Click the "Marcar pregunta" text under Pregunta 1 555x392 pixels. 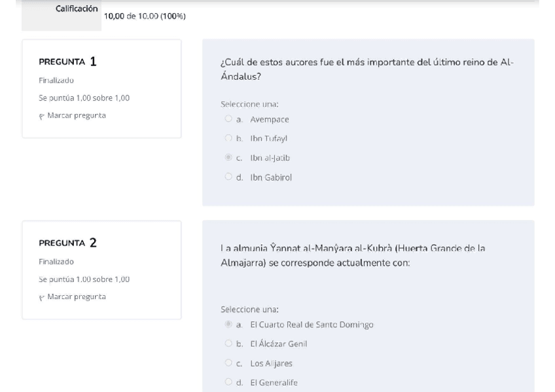(x=73, y=116)
